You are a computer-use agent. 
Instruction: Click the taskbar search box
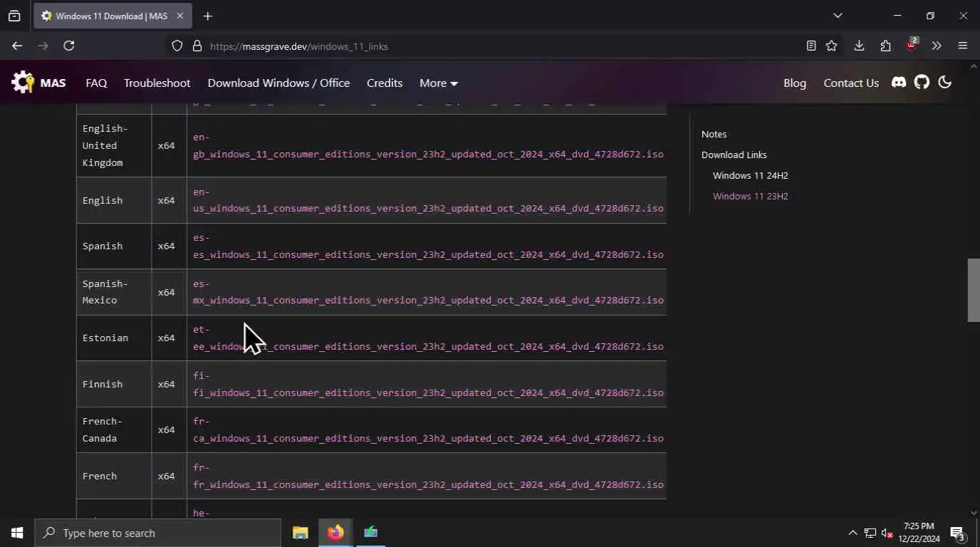tap(158, 533)
